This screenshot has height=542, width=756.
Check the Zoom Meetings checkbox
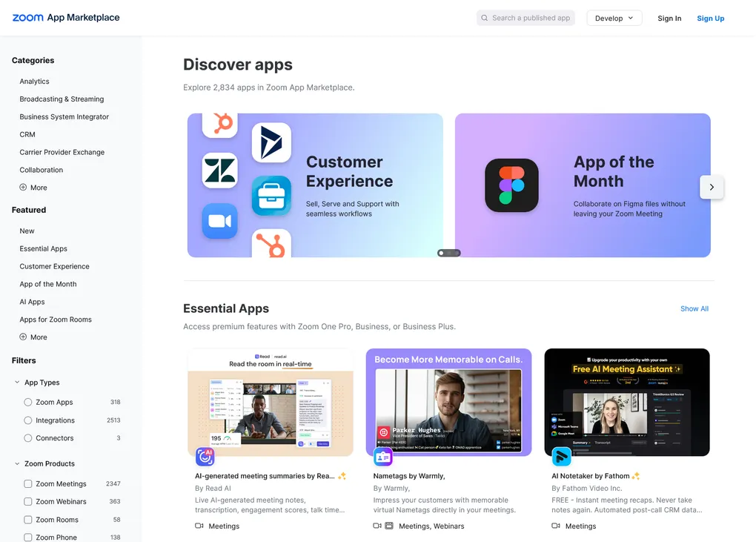click(28, 484)
